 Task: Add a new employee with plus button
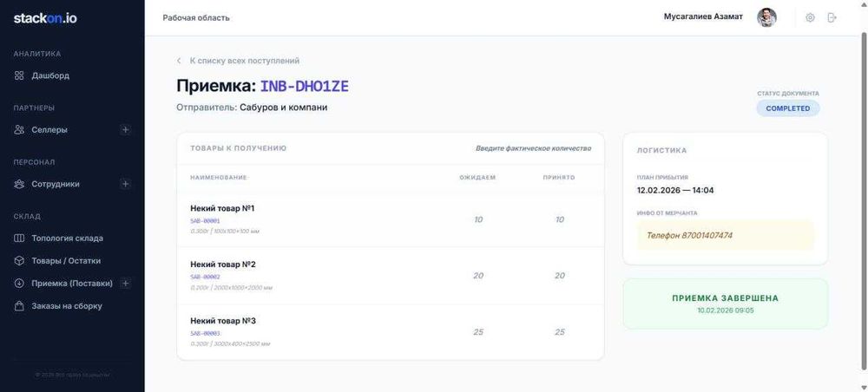click(126, 184)
